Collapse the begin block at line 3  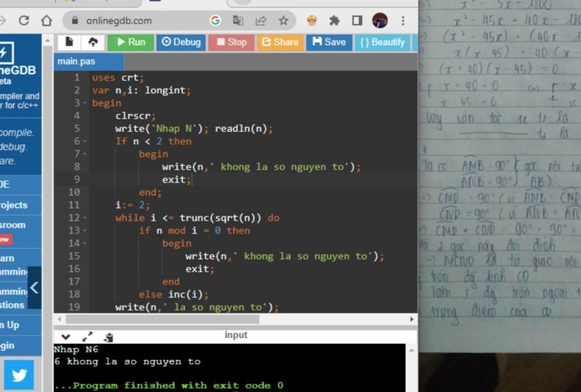point(85,103)
